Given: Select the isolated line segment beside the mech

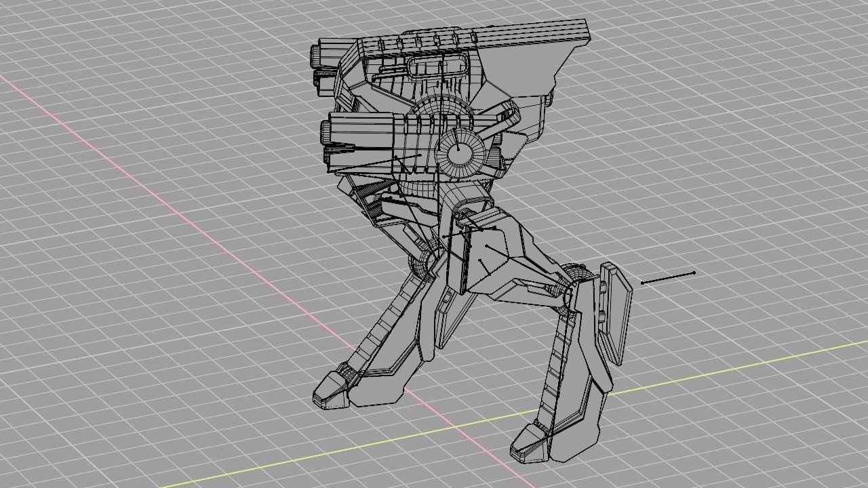Looking at the screenshot, I should [668, 278].
